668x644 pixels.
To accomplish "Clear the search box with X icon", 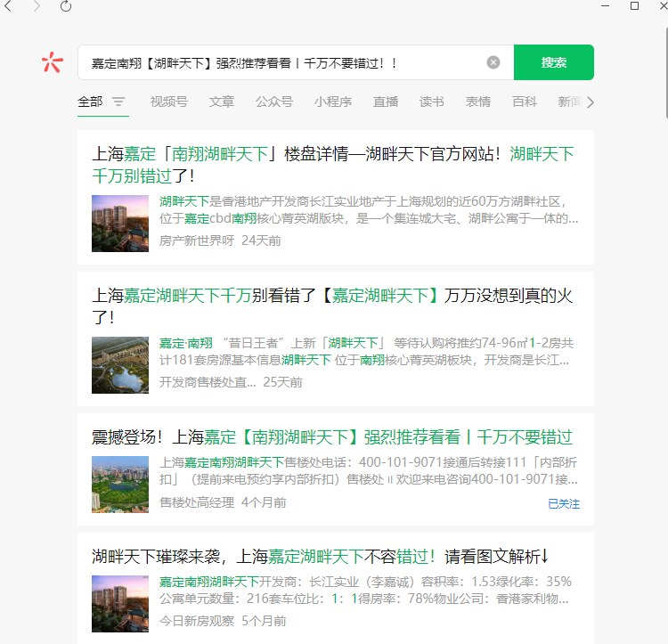I will [493, 62].
